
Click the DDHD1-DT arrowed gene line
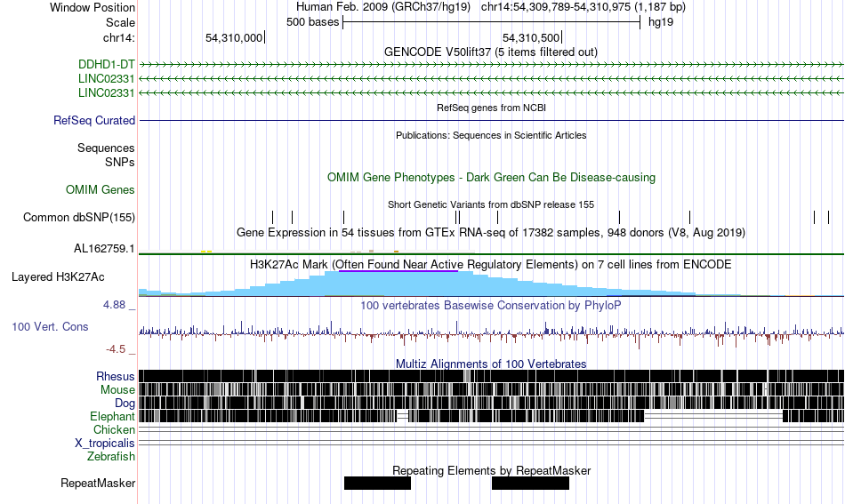pos(491,65)
